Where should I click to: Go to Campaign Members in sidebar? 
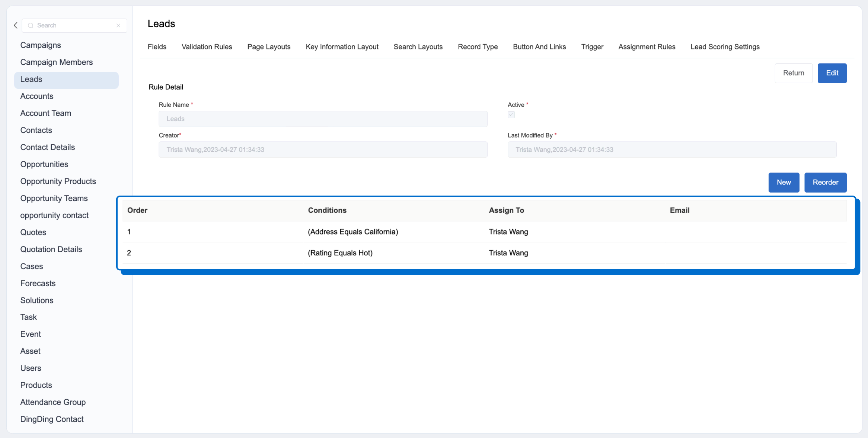[57, 62]
